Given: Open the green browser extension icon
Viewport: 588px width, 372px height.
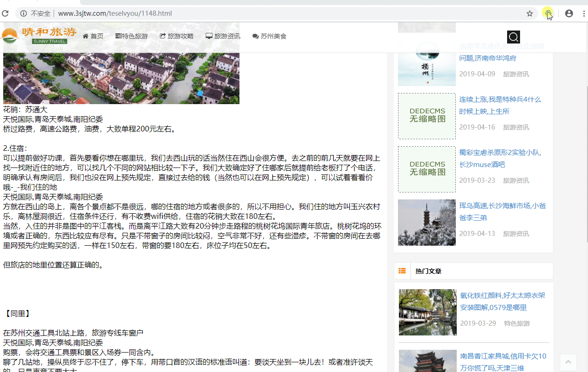Looking at the screenshot, I should [x=548, y=13].
